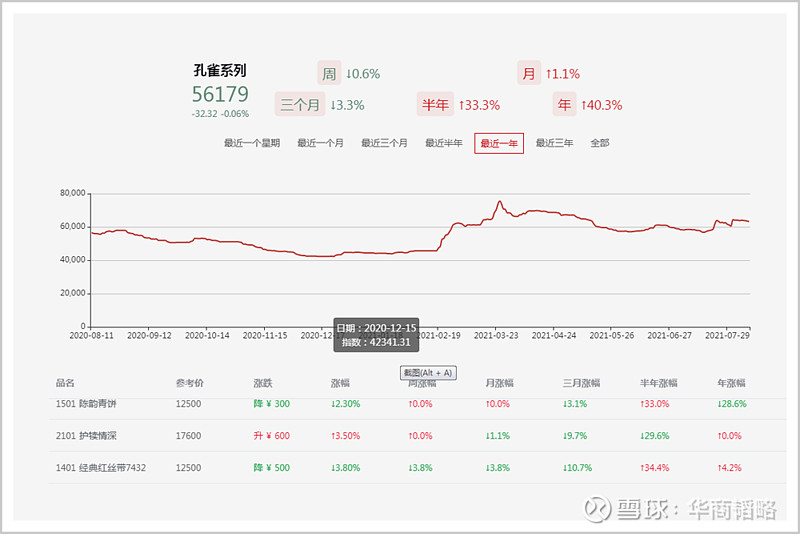Click x-axis date label 2021-03-23

point(496,336)
